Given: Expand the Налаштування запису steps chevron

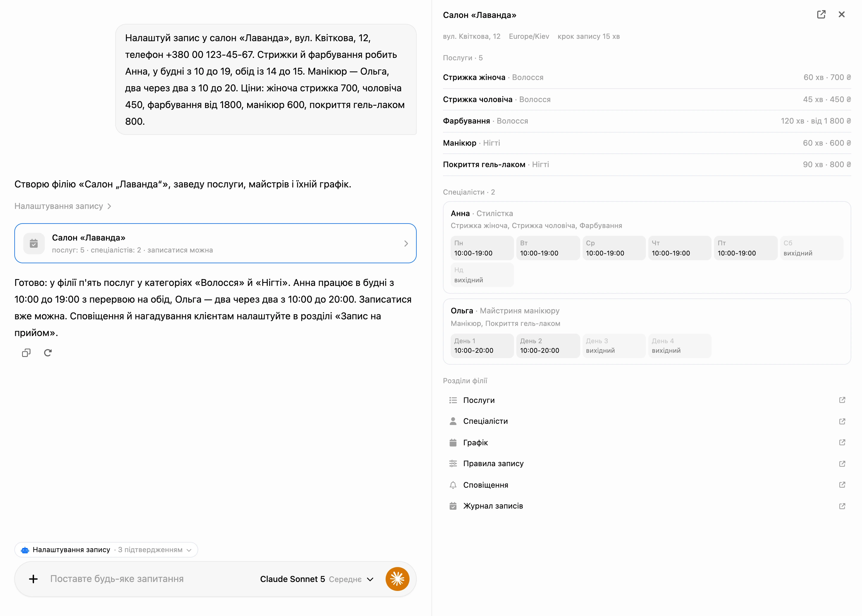Looking at the screenshot, I should point(109,206).
